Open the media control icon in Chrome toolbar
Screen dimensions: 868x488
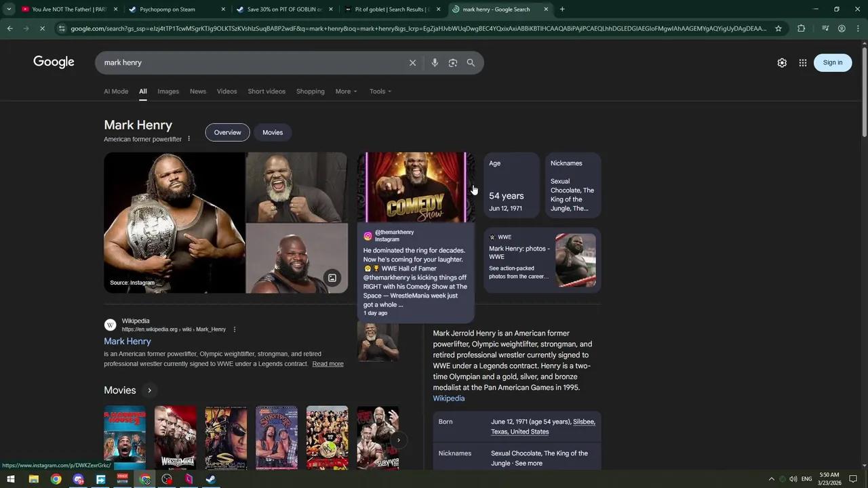[825, 28]
